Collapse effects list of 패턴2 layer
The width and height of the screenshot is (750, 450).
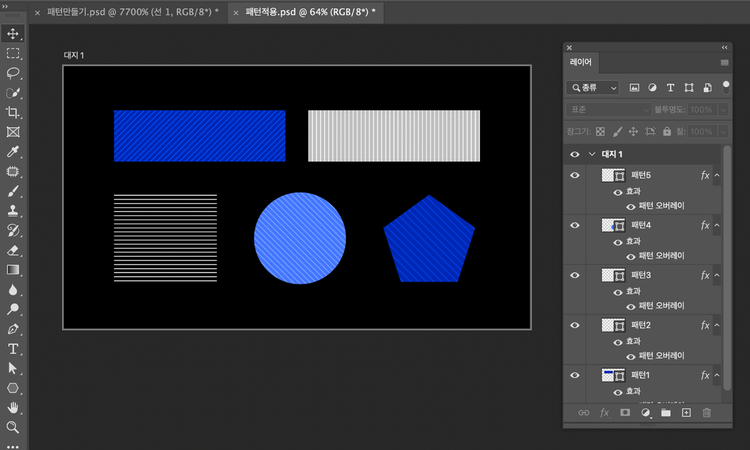[x=716, y=325]
